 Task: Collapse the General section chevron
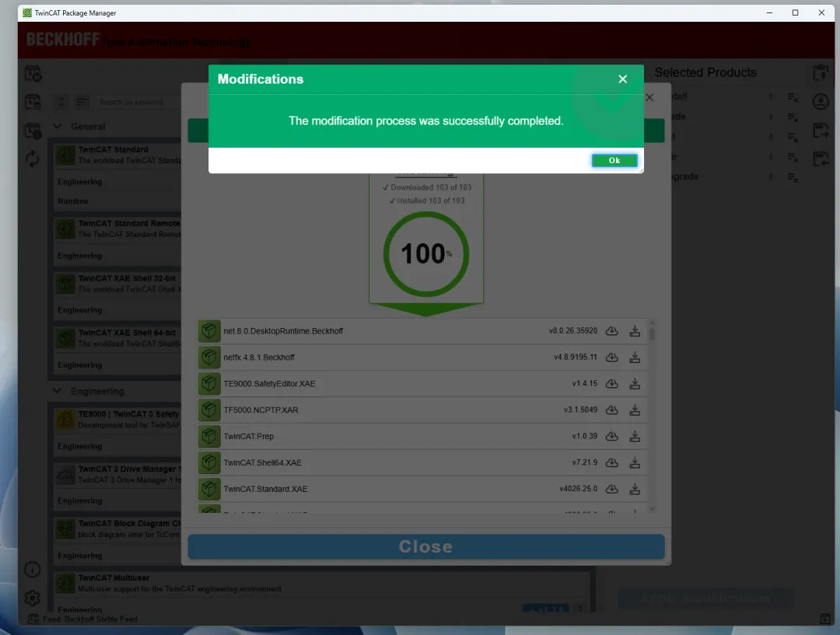[58, 127]
